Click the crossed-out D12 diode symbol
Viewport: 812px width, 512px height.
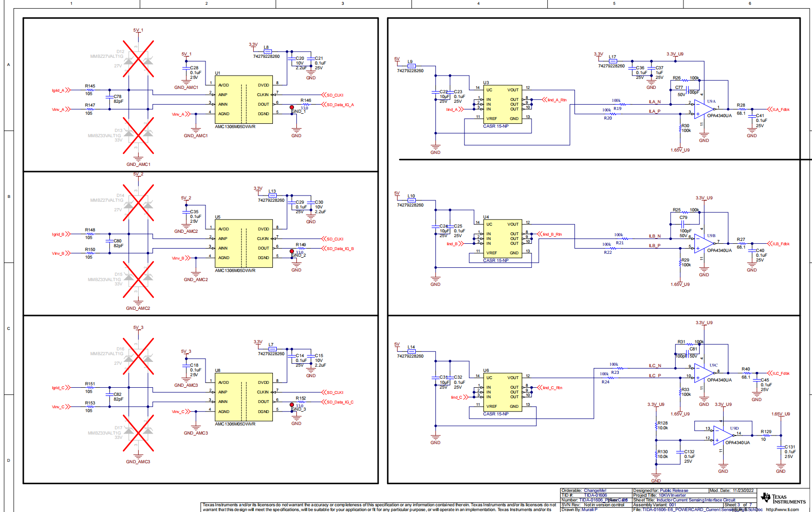pyautogui.click(x=138, y=58)
